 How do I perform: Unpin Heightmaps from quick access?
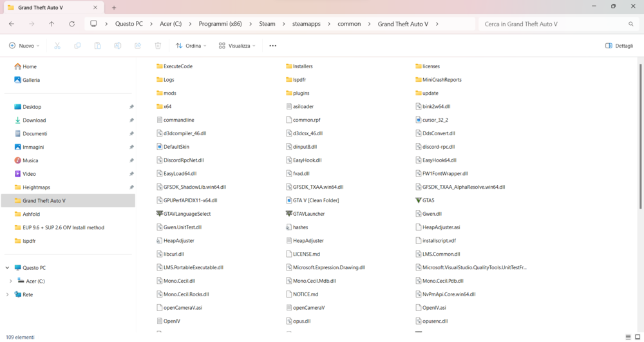pos(131,187)
